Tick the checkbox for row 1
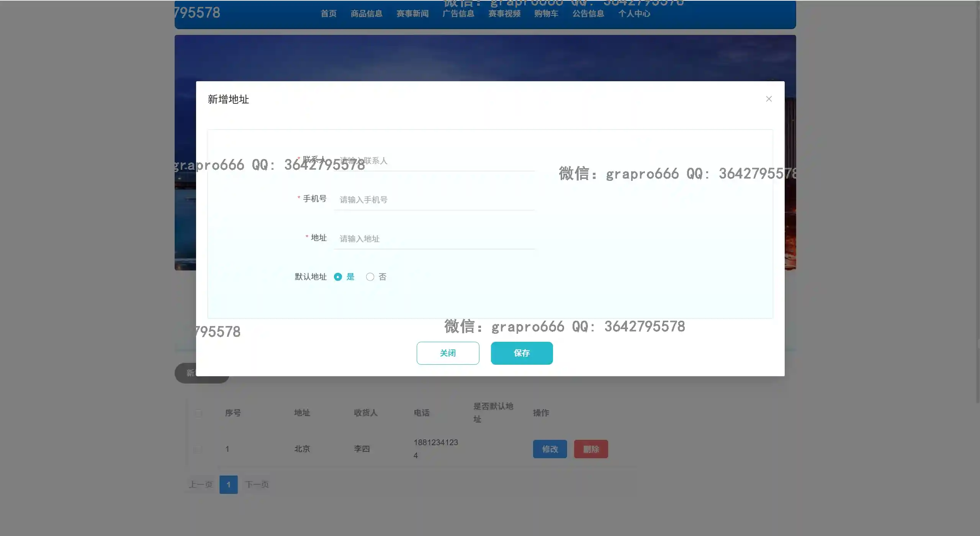Image resolution: width=980 pixels, height=536 pixels. click(x=198, y=449)
